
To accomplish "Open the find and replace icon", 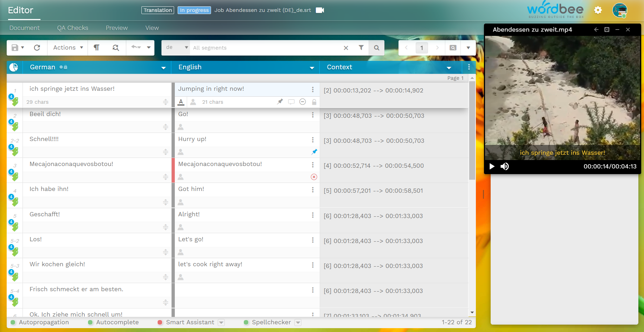I will 116,47.
